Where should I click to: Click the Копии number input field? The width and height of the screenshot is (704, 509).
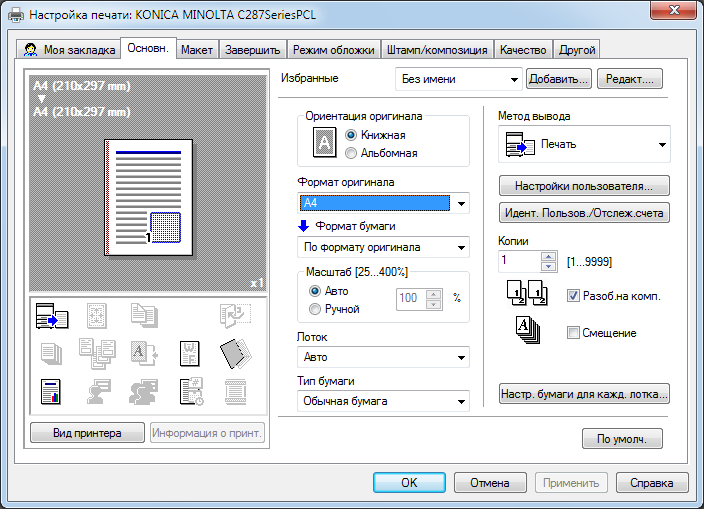pyautogui.click(x=519, y=261)
